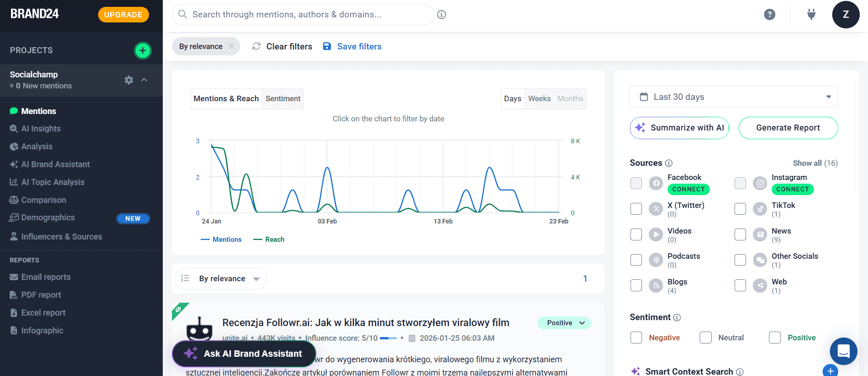Click the Smart Context Search info icon
Screen dimensions: 868x376
[740, 372]
